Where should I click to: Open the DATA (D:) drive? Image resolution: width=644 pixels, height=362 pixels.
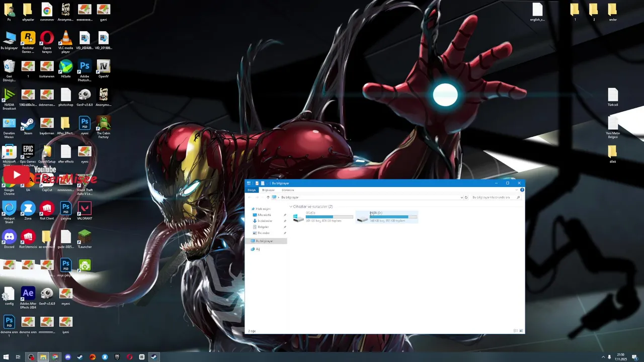[x=386, y=217]
